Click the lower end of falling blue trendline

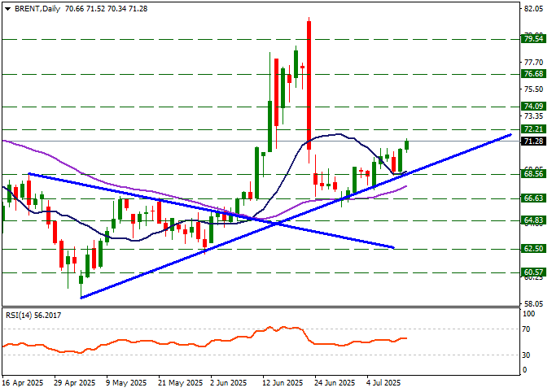[x=393, y=247]
